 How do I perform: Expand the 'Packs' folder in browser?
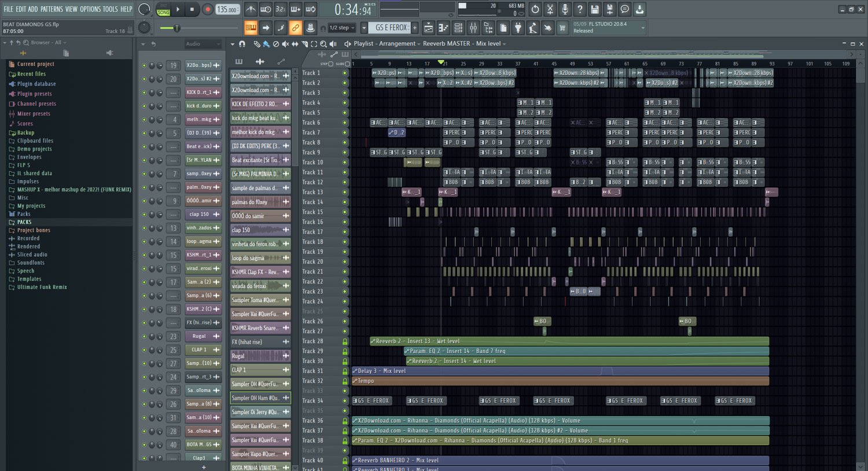click(24, 214)
